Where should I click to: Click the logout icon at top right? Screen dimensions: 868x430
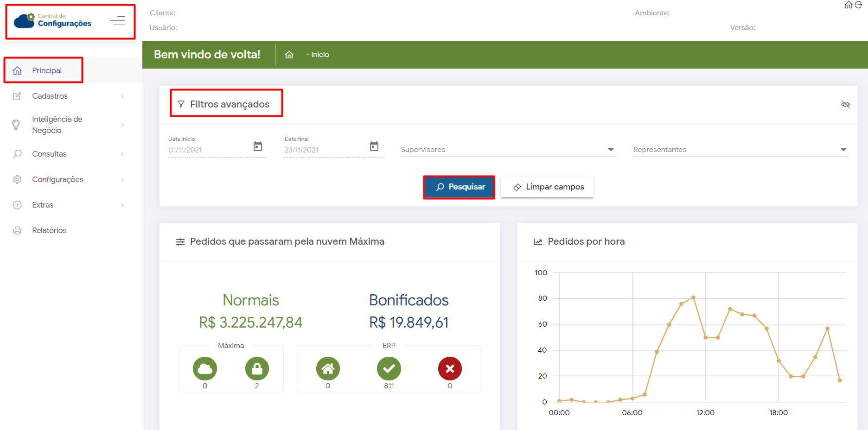pos(858,5)
